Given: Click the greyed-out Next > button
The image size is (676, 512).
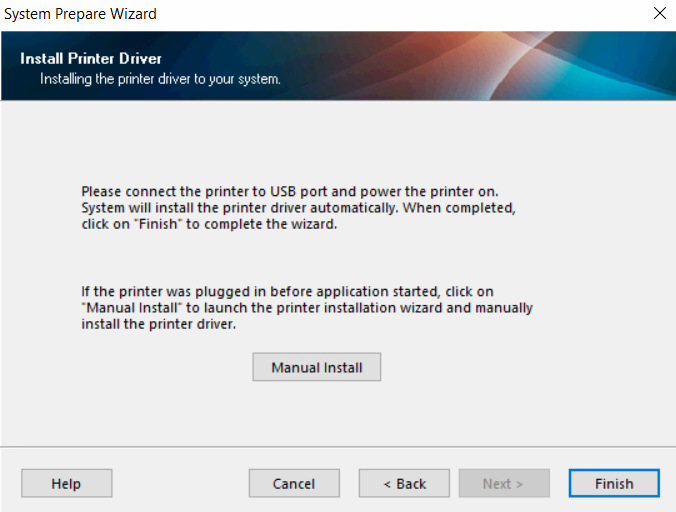Looking at the screenshot, I should pyautogui.click(x=504, y=484).
